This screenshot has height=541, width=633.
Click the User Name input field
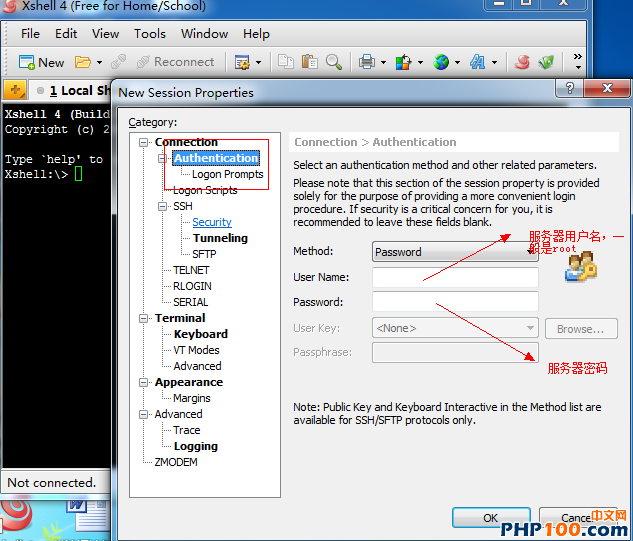[455, 277]
